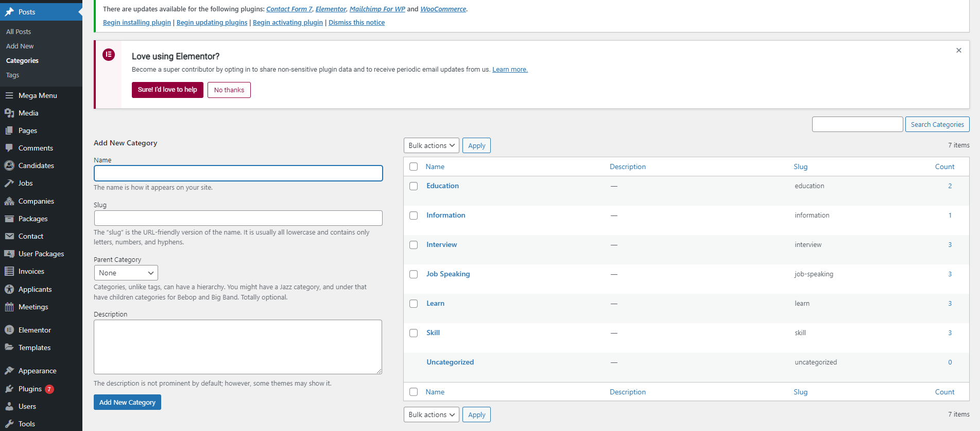Focus the category Slug input field
The image size is (980, 431).
[x=238, y=218]
